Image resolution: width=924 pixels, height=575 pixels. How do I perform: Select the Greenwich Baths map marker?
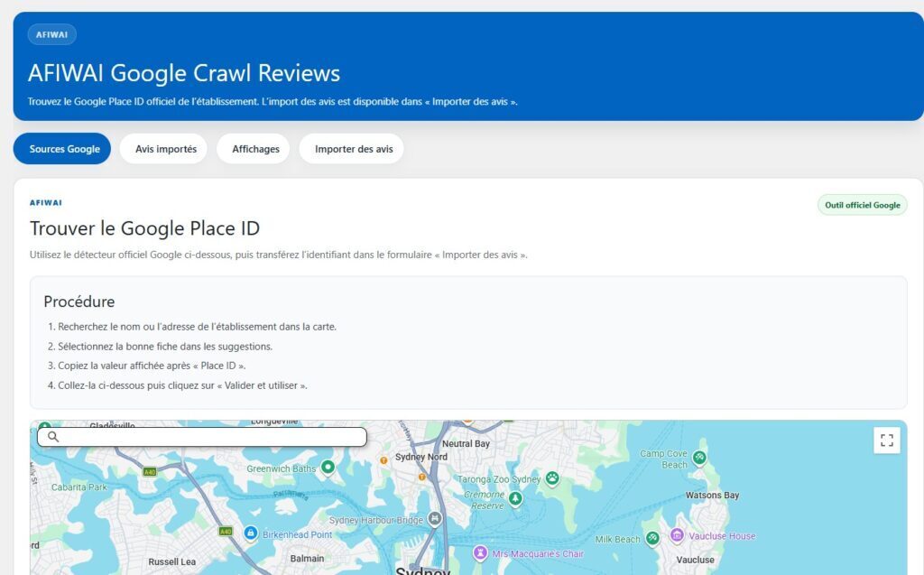328,468
